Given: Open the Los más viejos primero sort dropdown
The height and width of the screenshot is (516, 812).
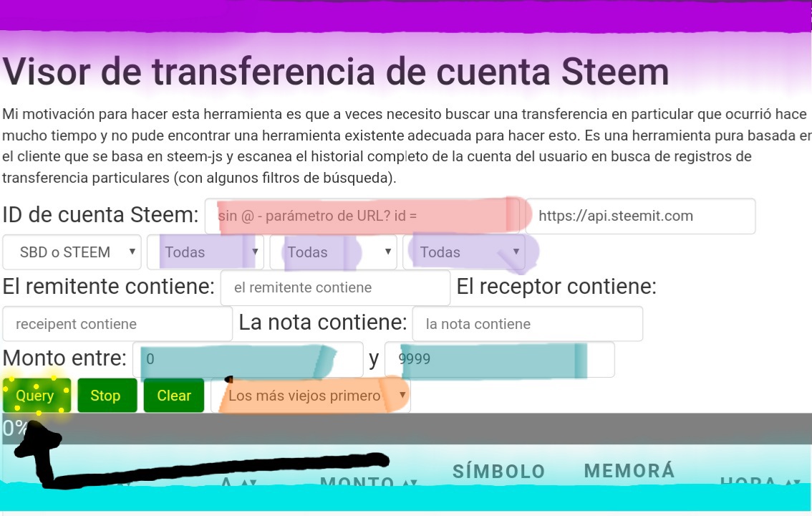Looking at the screenshot, I should tap(311, 396).
